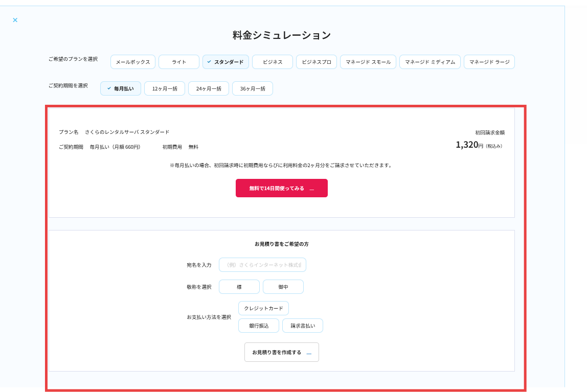Switch to 12ヶ月一括 payment period
This screenshot has height=392, width=587.
point(165,88)
